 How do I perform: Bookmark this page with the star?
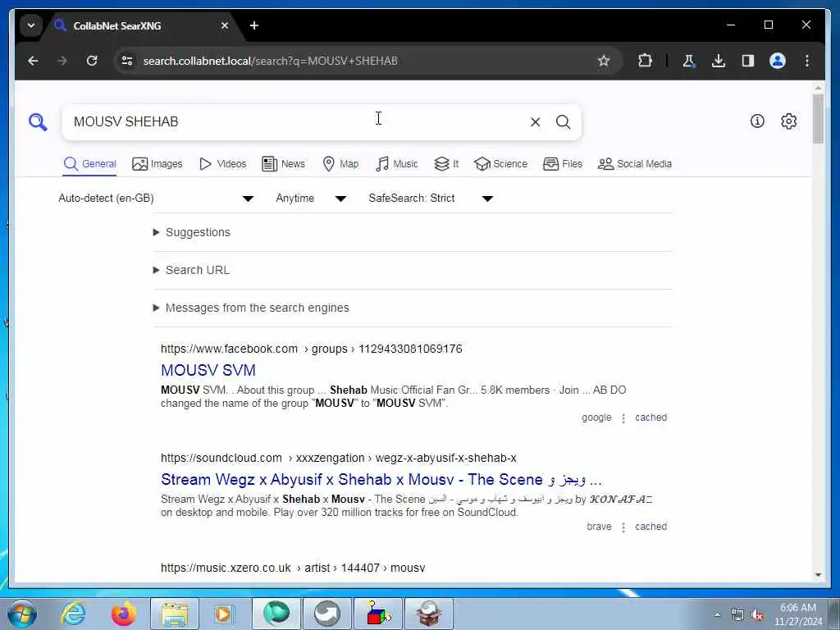(604, 61)
